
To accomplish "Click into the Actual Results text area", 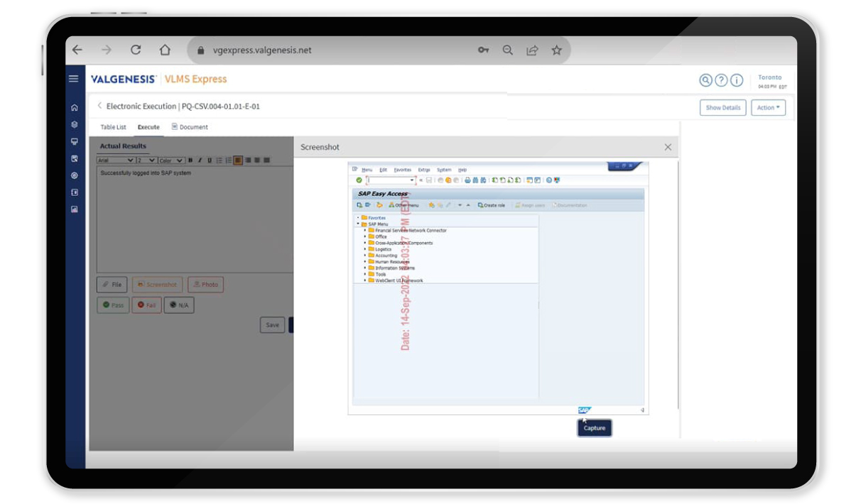I will (195, 219).
